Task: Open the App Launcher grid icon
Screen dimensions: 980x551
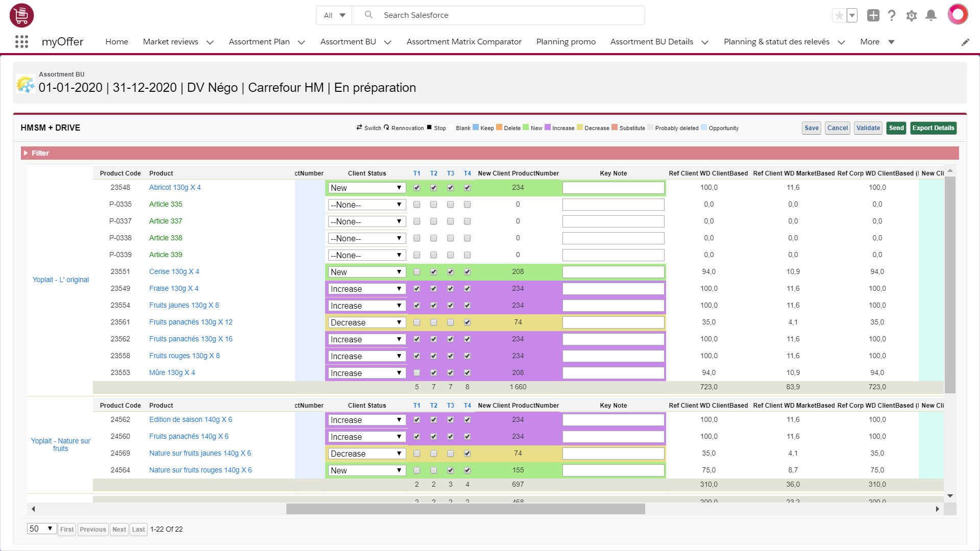Action: pyautogui.click(x=21, y=42)
